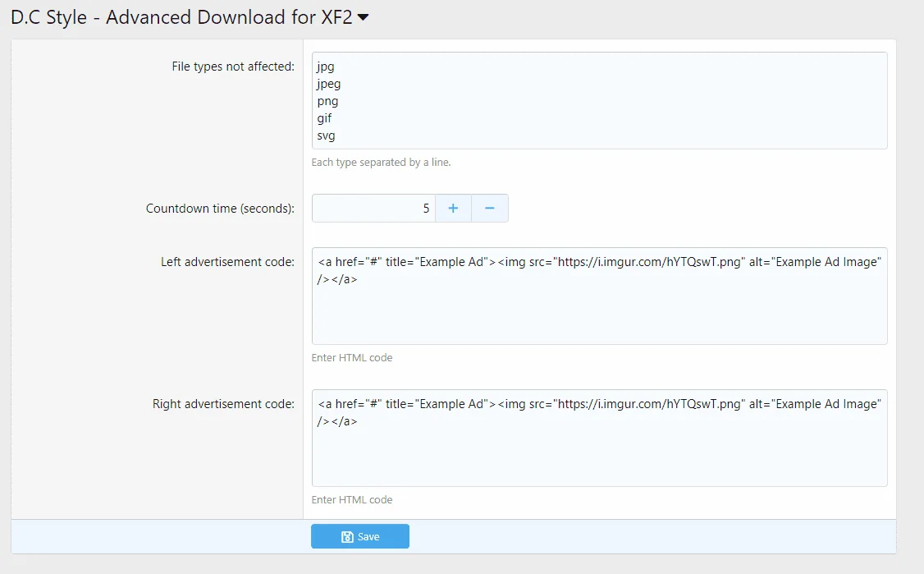Click Enter HTML code hint under right ad

(x=353, y=499)
